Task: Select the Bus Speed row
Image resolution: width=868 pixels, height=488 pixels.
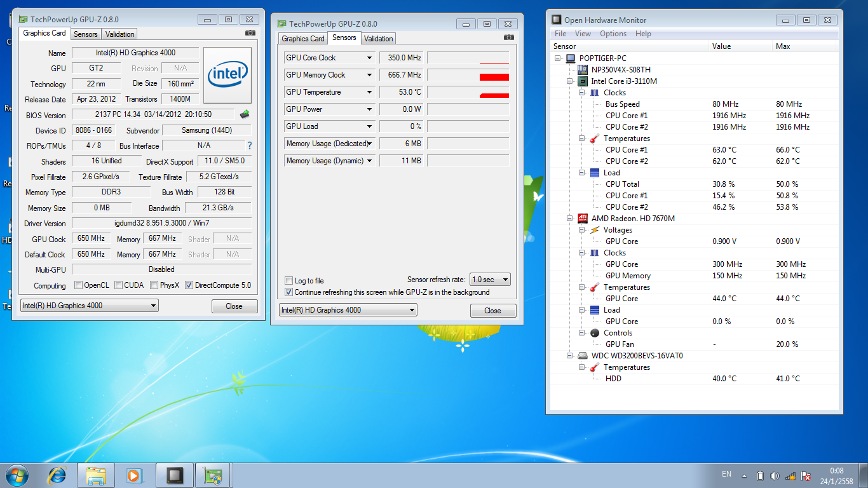Action: pyautogui.click(x=695, y=104)
